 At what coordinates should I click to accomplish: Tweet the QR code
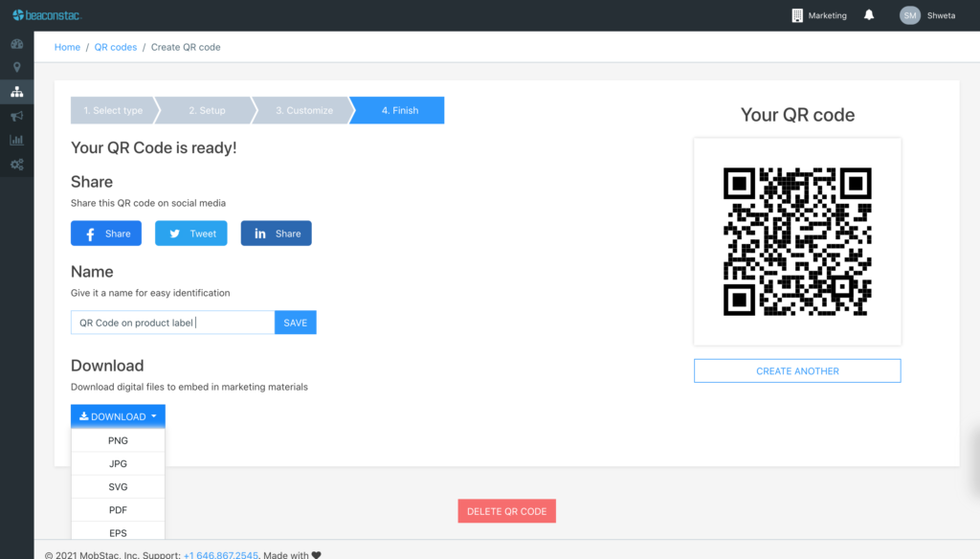click(x=190, y=233)
